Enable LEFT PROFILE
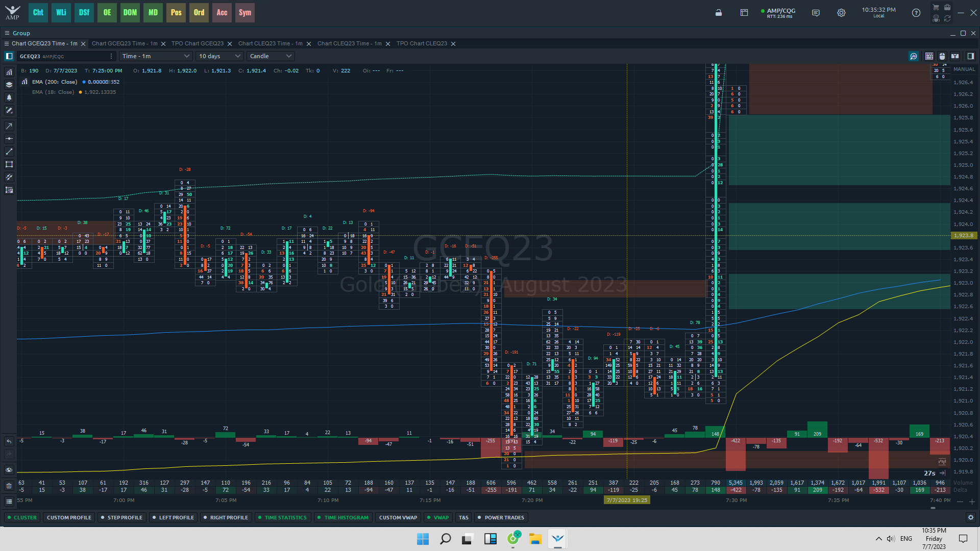The image size is (980, 551). coord(173,517)
